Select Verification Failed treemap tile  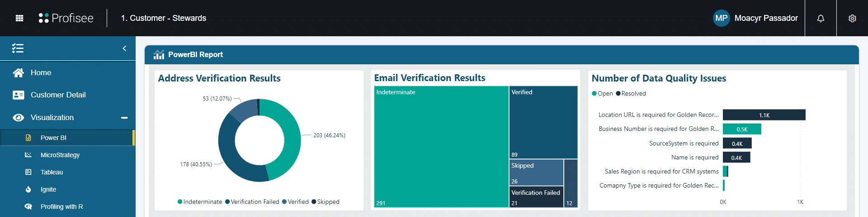click(x=537, y=197)
